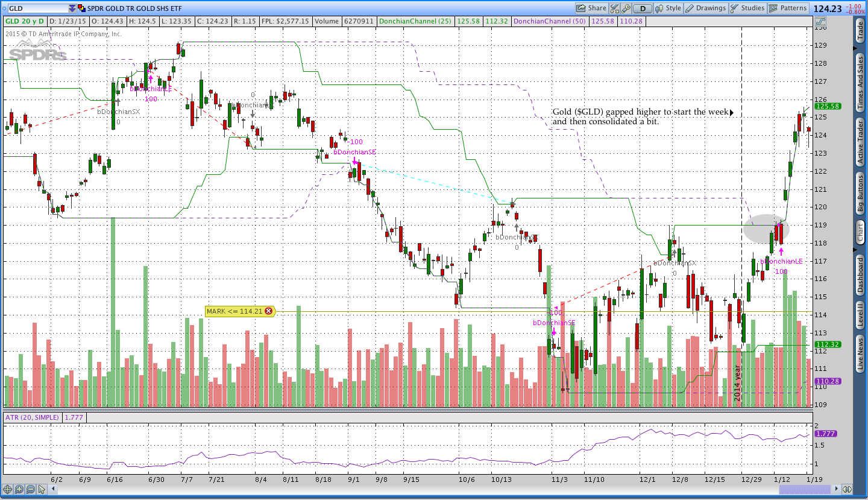This screenshot has height=500, width=868.
Task: Open the Level II side tab
Action: tap(860, 315)
